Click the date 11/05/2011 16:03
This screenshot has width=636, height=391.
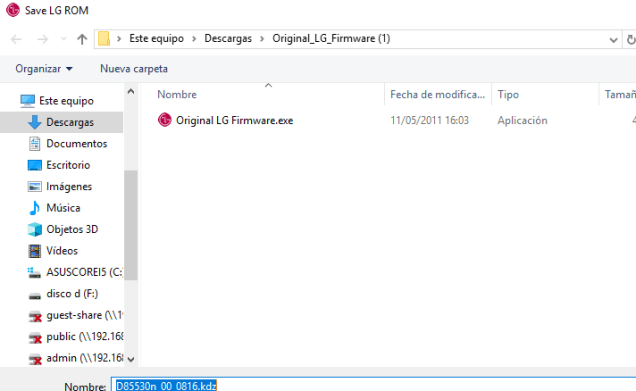[x=429, y=120]
